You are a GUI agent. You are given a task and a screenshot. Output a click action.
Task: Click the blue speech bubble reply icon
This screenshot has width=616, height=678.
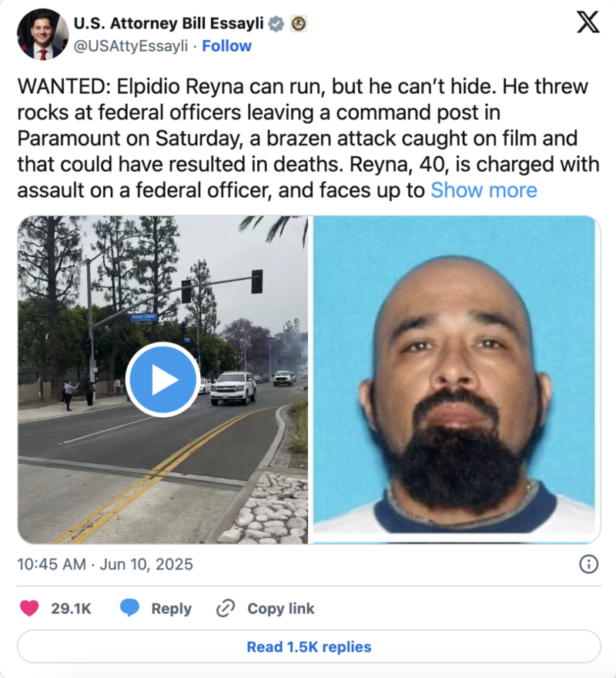click(x=130, y=608)
